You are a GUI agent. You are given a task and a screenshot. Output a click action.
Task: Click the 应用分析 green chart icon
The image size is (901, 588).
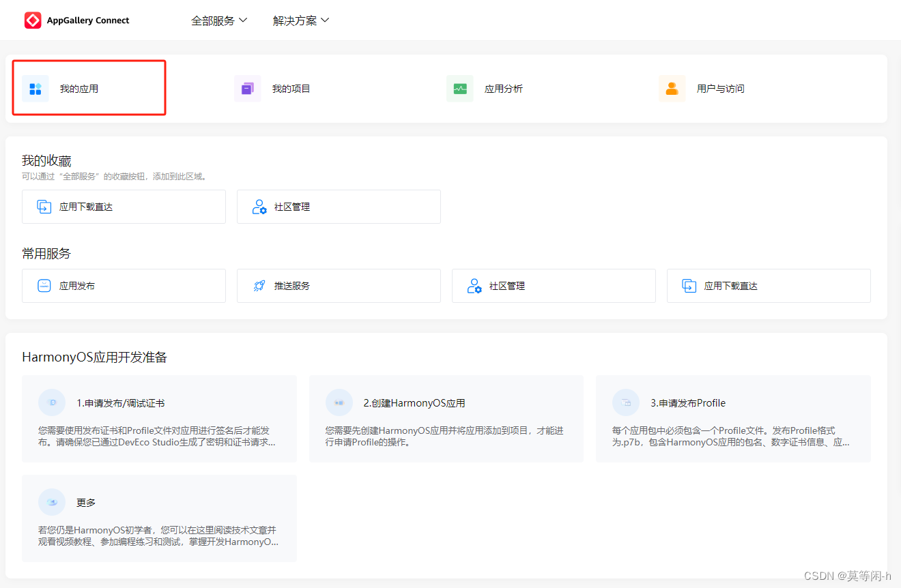(460, 89)
